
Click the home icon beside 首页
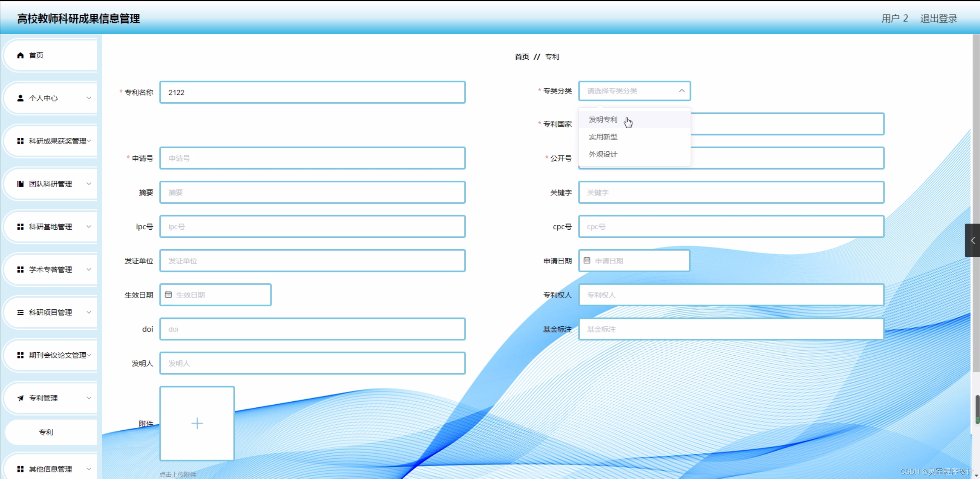pos(20,56)
